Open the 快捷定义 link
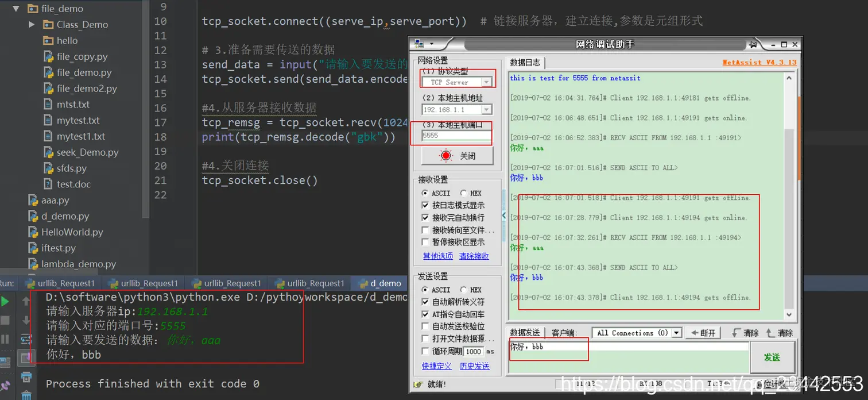Image resolution: width=868 pixels, height=400 pixels. coord(437,366)
